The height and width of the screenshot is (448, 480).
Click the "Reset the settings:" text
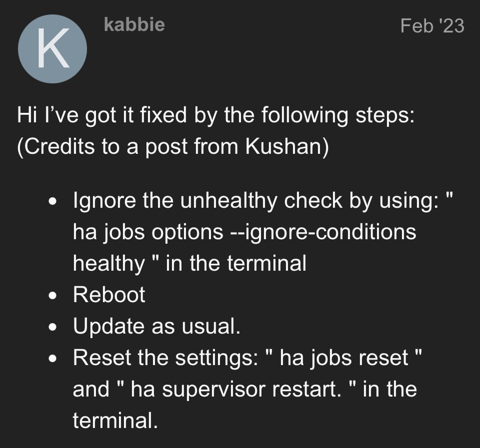pos(165,358)
